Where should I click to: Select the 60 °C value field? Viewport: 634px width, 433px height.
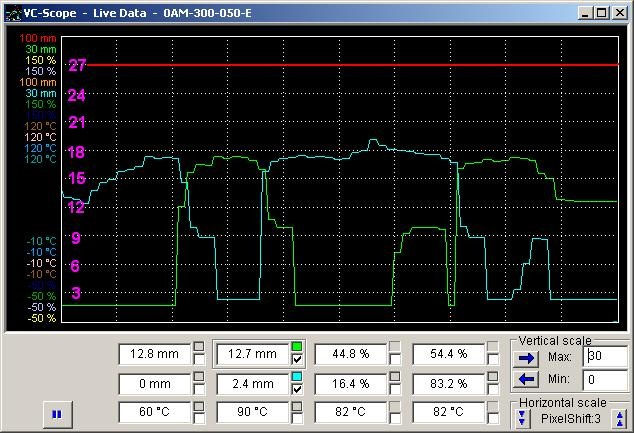point(154,412)
